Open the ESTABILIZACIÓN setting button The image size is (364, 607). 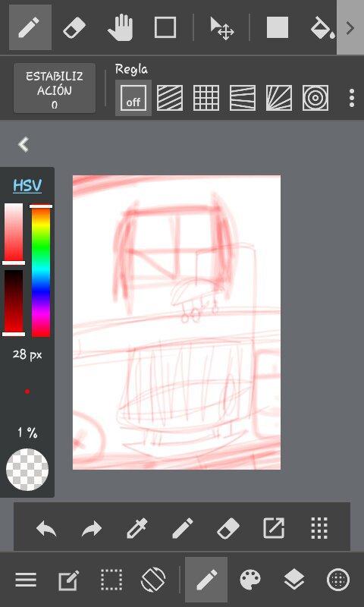pos(55,88)
